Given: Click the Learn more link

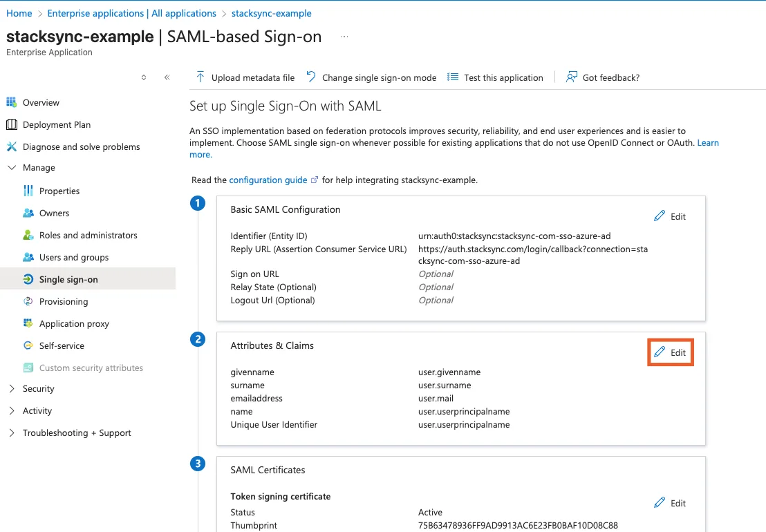Looking at the screenshot, I should click(x=708, y=142).
